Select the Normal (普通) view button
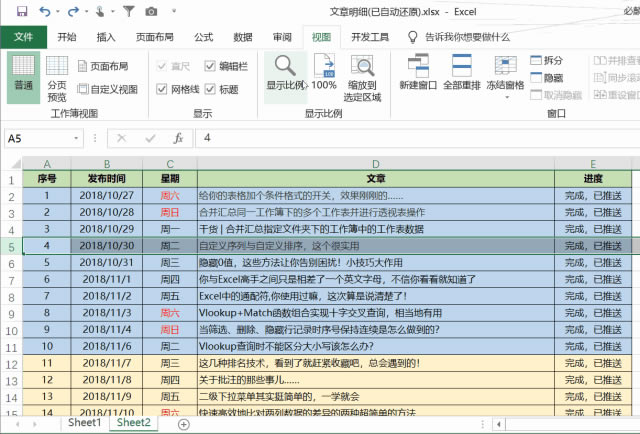 (x=23, y=76)
